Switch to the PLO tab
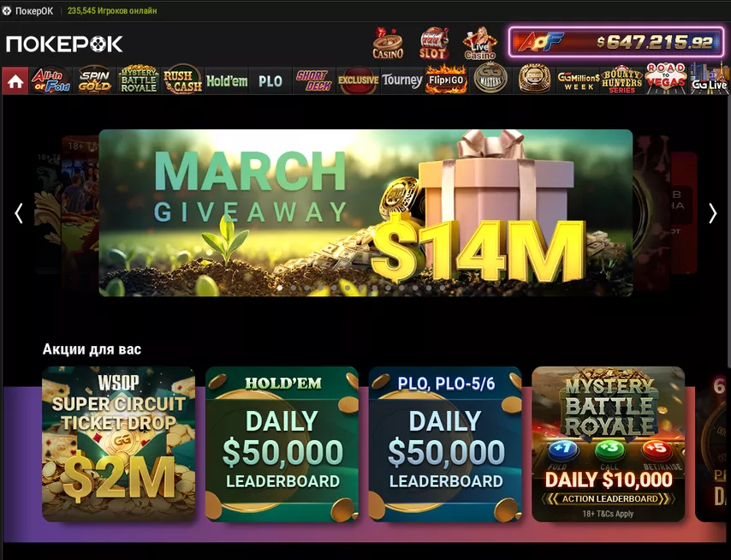The height and width of the screenshot is (560, 731). coord(270,80)
